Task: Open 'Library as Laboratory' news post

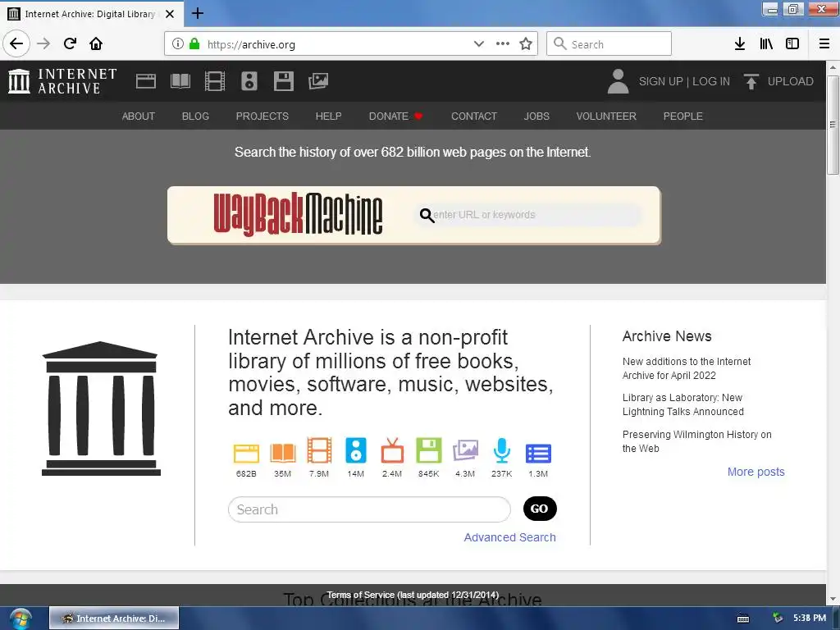Action: tap(683, 404)
